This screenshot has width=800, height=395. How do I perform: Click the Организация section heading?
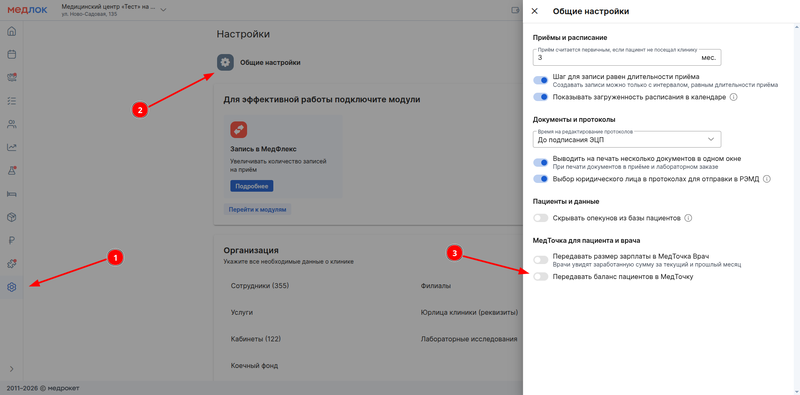(x=251, y=250)
